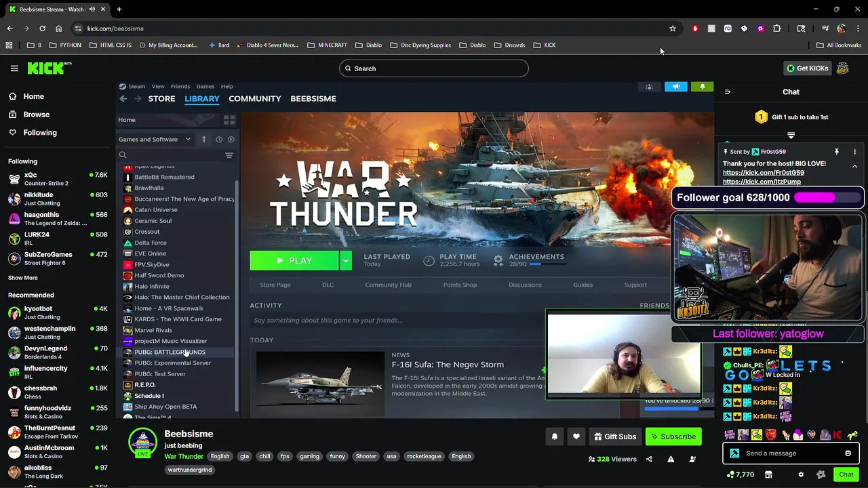The height and width of the screenshot is (488, 868).
Task: Focus the Kick Search field
Action: [x=434, y=68]
